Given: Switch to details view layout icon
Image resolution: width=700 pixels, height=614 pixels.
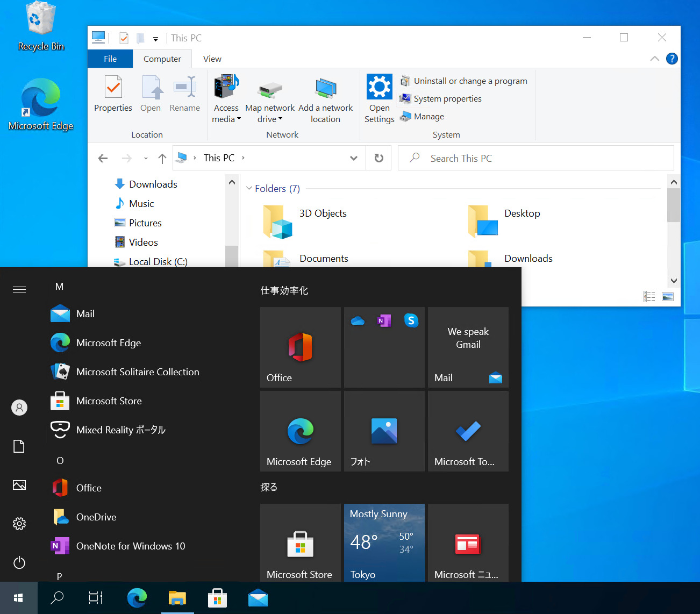Looking at the screenshot, I should pyautogui.click(x=649, y=296).
